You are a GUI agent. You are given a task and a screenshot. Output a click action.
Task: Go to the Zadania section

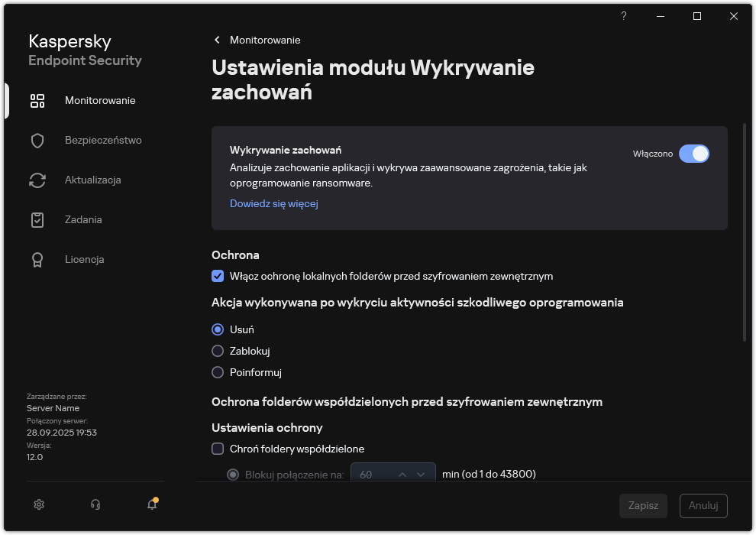pos(37,219)
